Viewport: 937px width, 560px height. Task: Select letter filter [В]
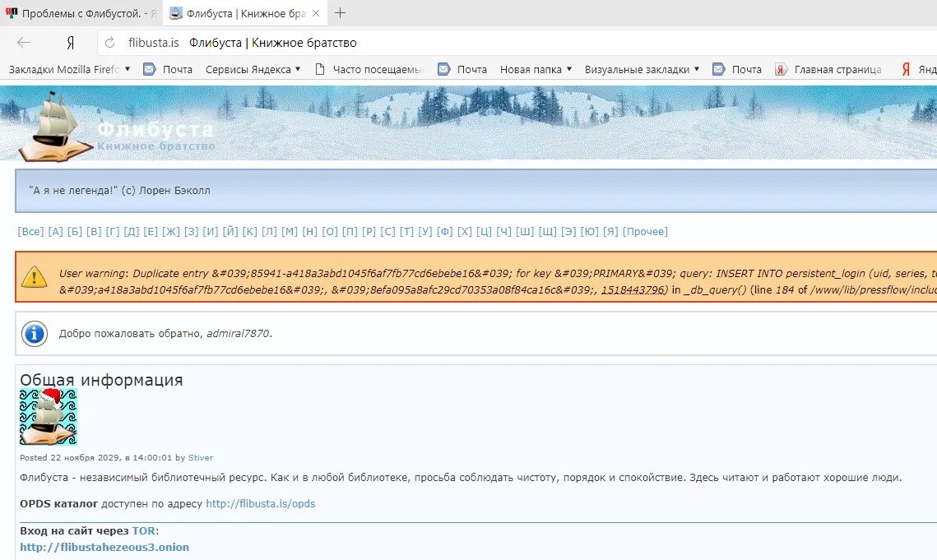pyautogui.click(x=94, y=231)
